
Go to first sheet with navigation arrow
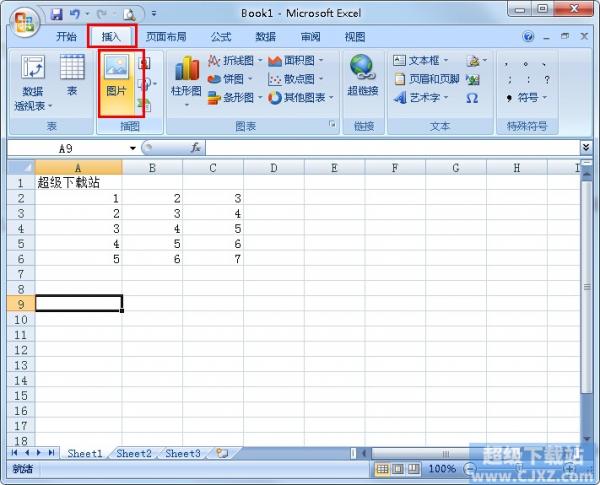tap(15, 453)
